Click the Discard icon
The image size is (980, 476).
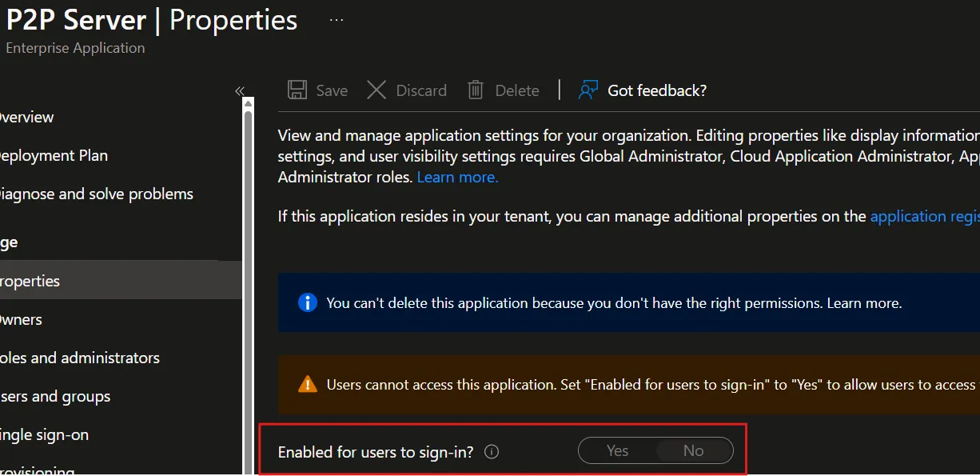coord(376,90)
